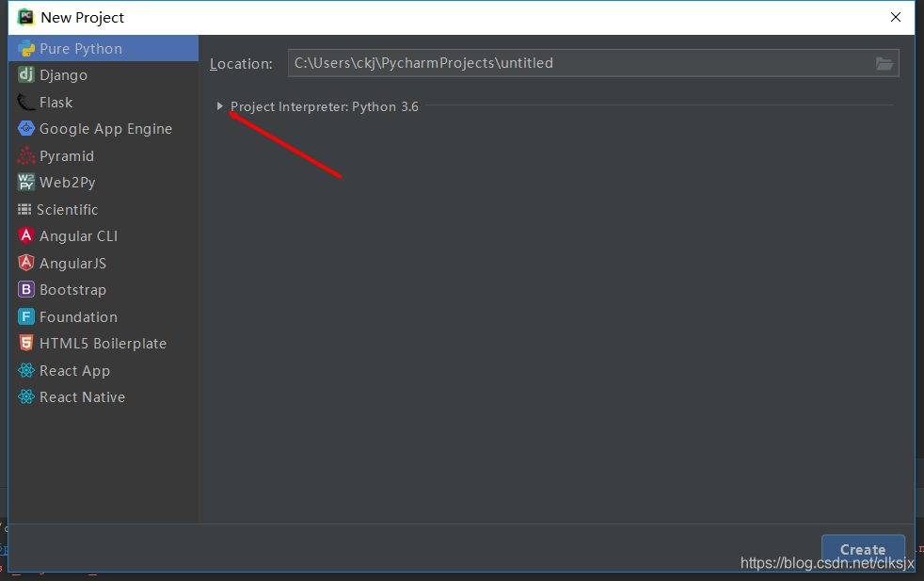Image resolution: width=924 pixels, height=581 pixels.
Task: Click the React App atom icon
Action: (26, 370)
